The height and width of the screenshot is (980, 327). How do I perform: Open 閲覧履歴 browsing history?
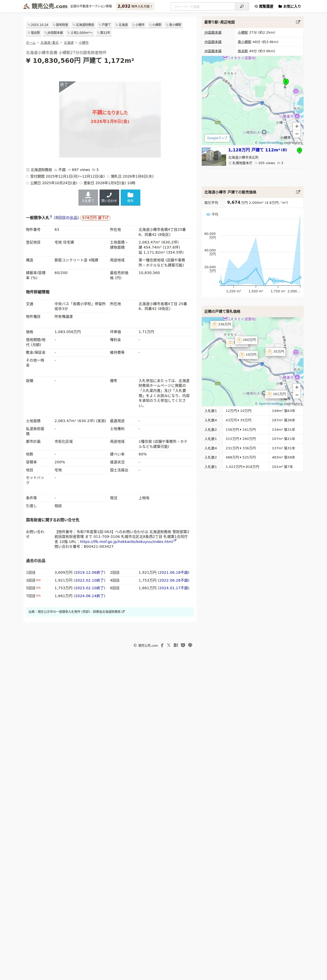tap(264, 6)
